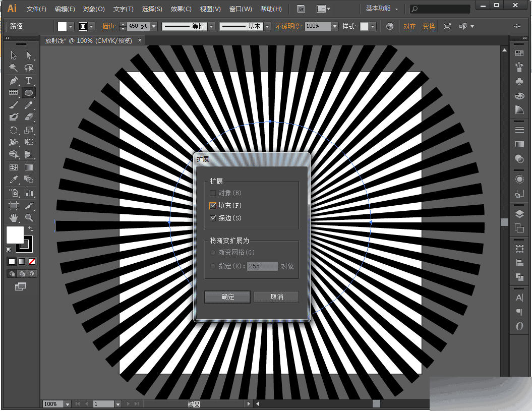Viewport: 532px width, 411px height.
Task: Open the zoom level 100% dropdown
Action: pyautogui.click(x=68, y=404)
